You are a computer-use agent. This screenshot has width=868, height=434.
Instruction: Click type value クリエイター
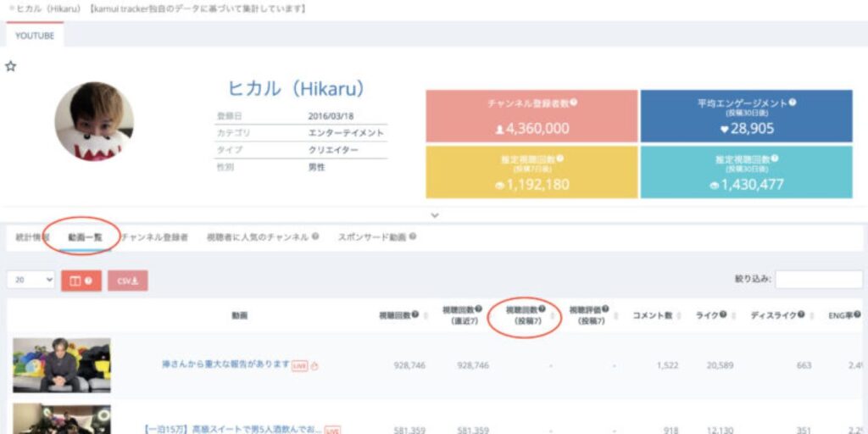(x=333, y=149)
